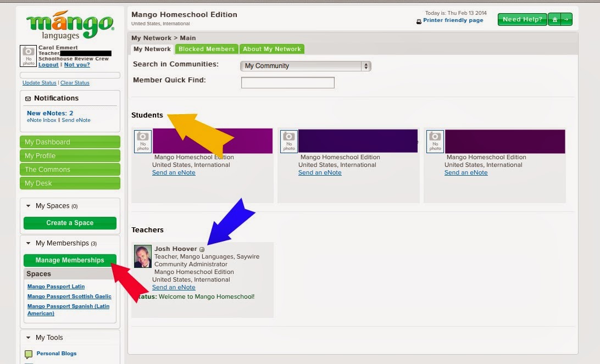600x364 pixels.
Task: Click the Manage Memberships button
Action: [x=70, y=260]
